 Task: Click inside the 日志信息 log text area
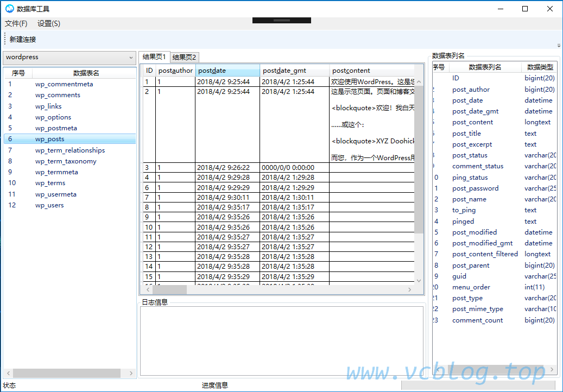point(282,341)
